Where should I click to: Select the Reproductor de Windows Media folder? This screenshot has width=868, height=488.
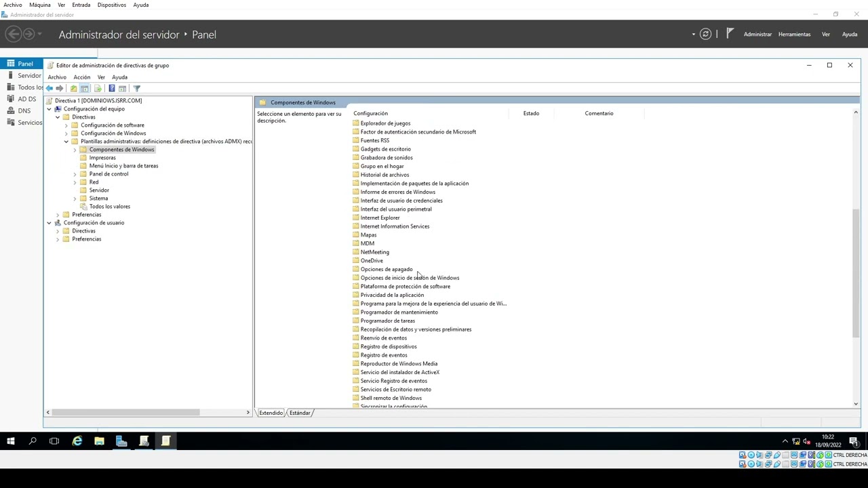(x=399, y=364)
